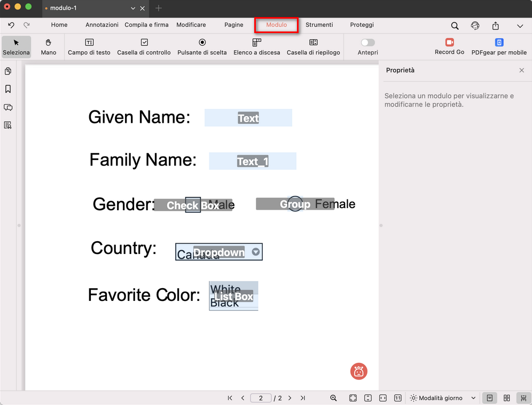The image size is (532, 405).
Task: Open the bookmarks panel
Action: point(7,89)
